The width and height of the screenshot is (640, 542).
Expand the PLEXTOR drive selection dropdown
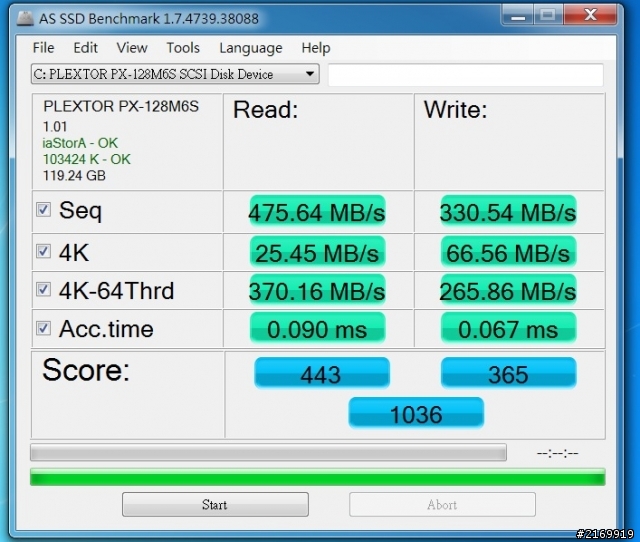pos(175,74)
